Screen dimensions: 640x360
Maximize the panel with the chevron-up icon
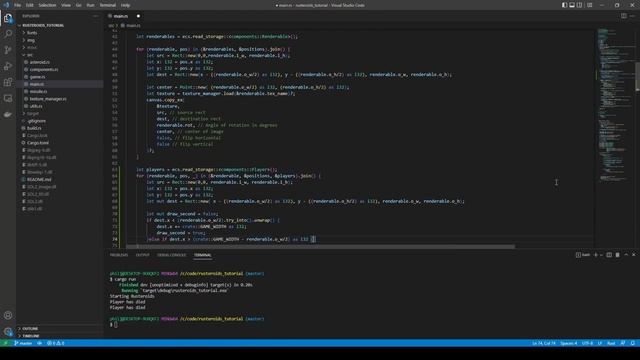coord(626,255)
